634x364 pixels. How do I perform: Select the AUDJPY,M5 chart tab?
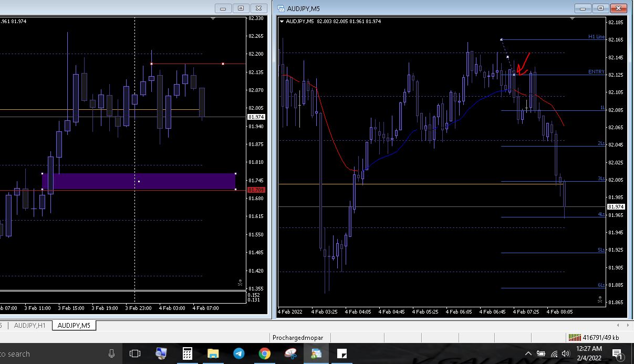click(74, 326)
